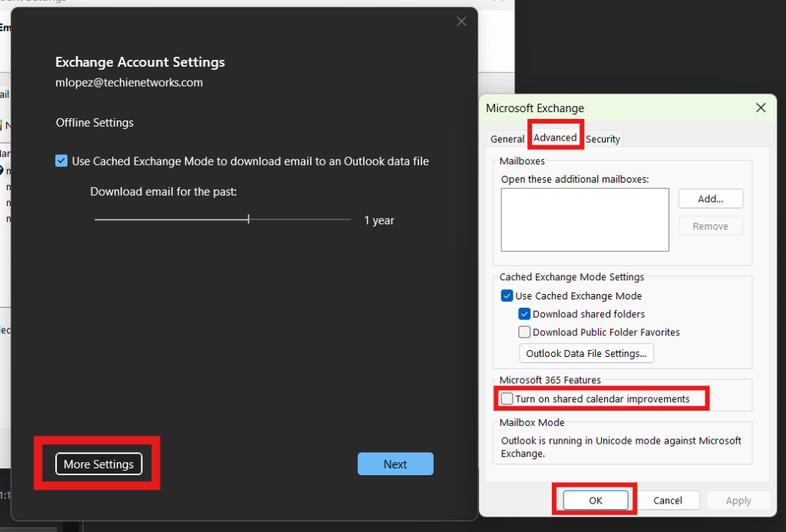Close the Exchange Account Settings dialog
This screenshot has width=786, height=532.
[461, 21]
